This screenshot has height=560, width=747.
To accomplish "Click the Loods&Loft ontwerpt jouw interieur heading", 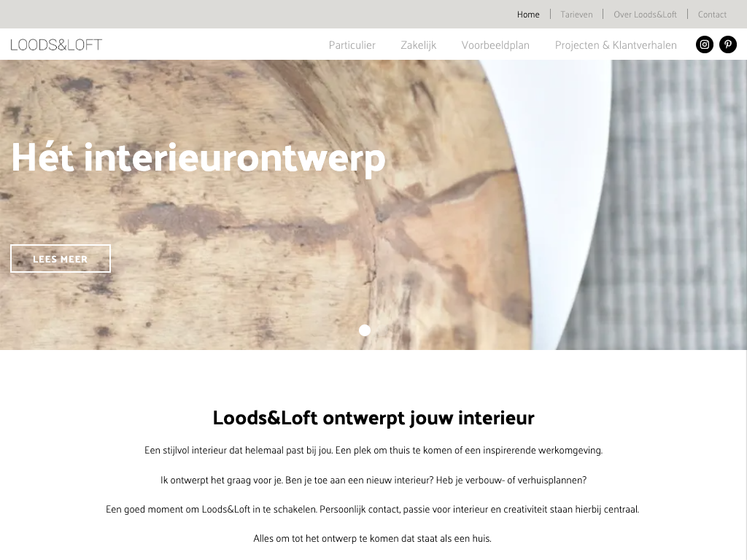I will pyautogui.click(x=373, y=418).
